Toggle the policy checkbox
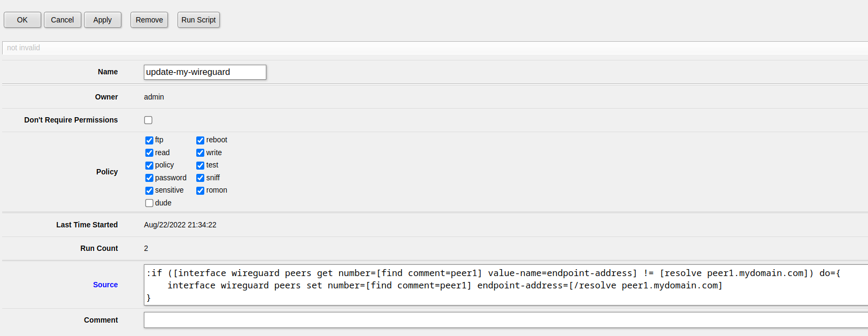868x336 pixels. [x=149, y=165]
